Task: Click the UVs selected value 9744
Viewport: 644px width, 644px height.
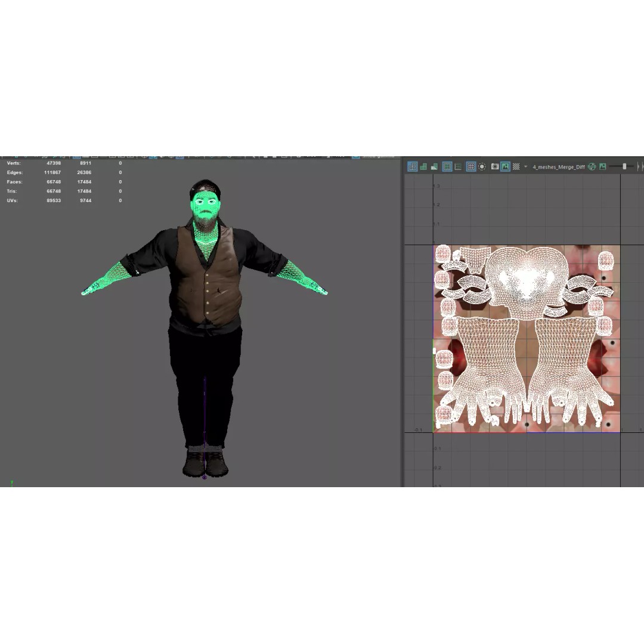Action: 85,201
